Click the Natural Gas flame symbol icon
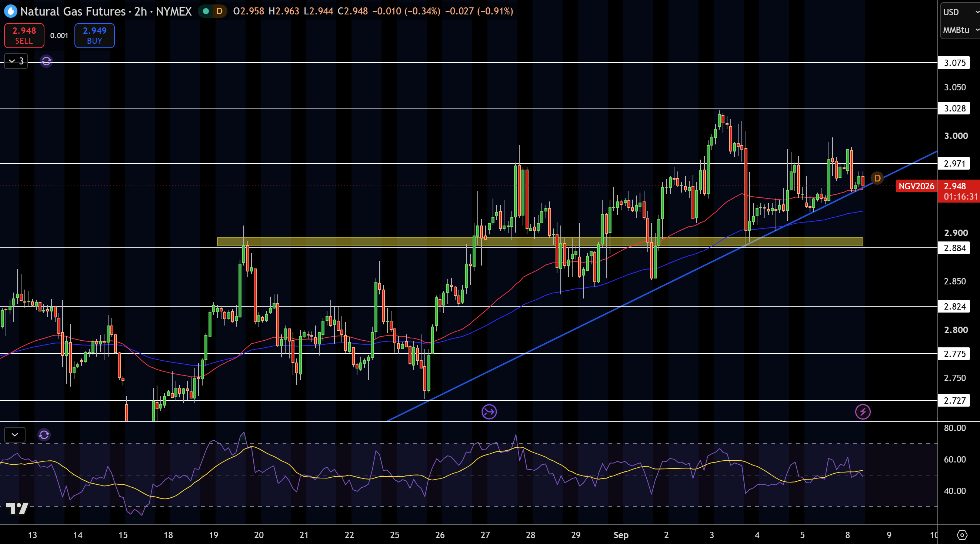 [11, 11]
